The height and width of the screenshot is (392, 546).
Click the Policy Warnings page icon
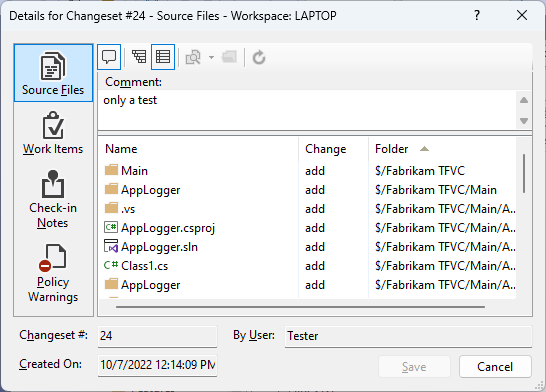[x=52, y=257]
